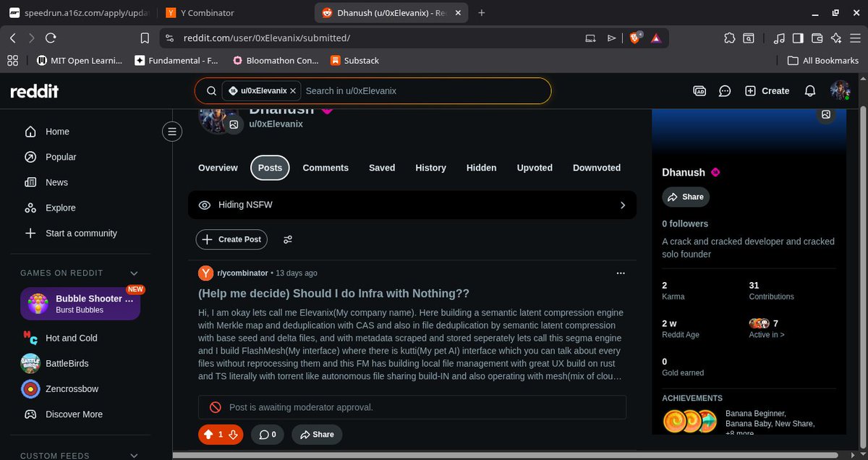Open the Leo AI sparkle icon
The width and height of the screenshot is (868, 460).
(836, 38)
